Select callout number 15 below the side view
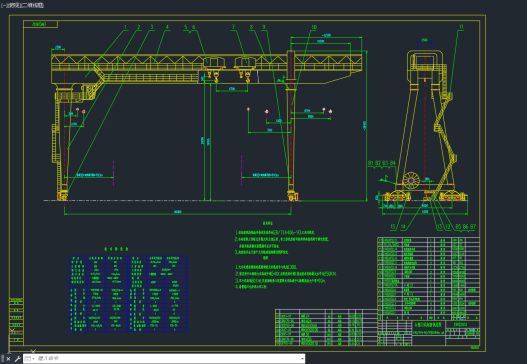The image size is (527, 364). pyautogui.click(x=393, y=227)
